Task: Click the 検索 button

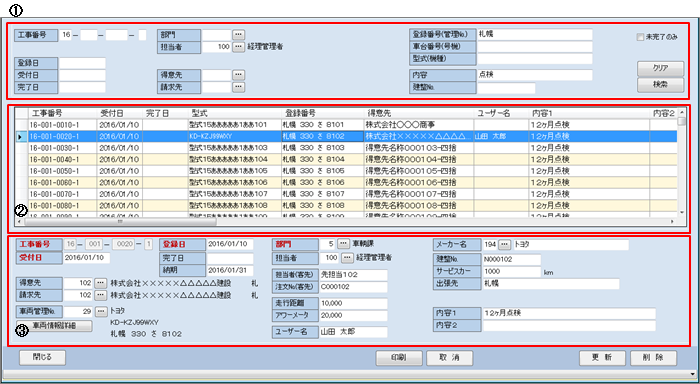Action: (660, 84)
